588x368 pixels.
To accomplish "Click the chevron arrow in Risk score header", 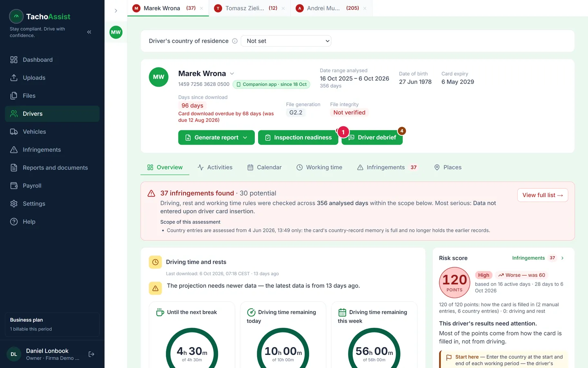I will click(563, 258).
